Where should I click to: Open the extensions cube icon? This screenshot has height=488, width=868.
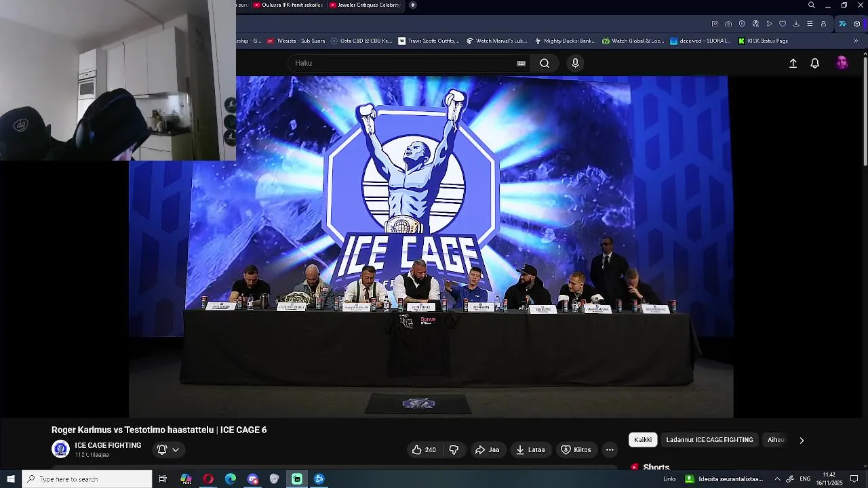click(857, 24)
